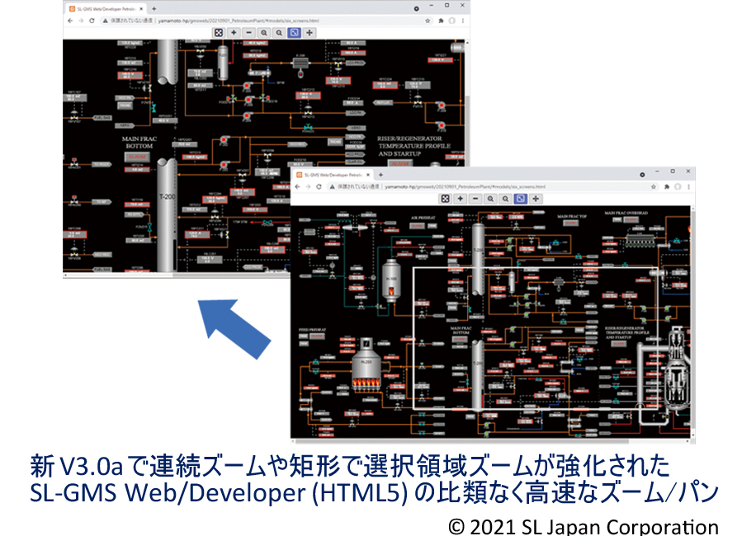
Task: Reload page in lower-right browser window
Action: (x=319, y=186)
